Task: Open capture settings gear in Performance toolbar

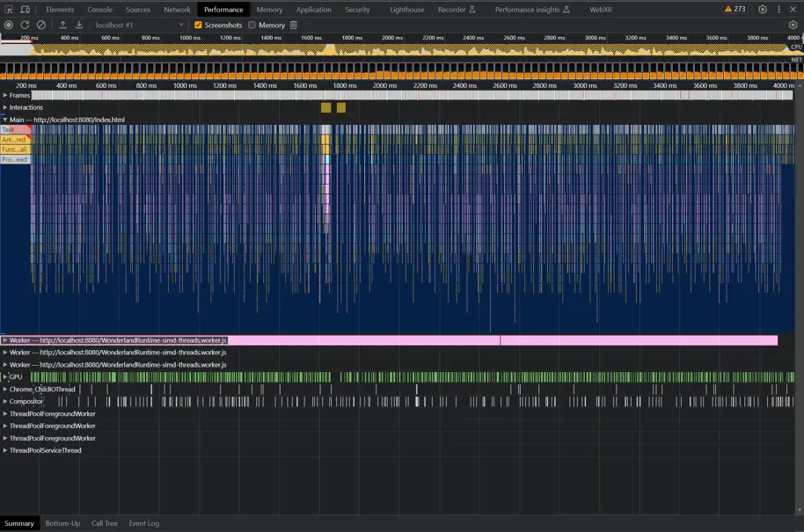Action: click(x=793, y=26)
